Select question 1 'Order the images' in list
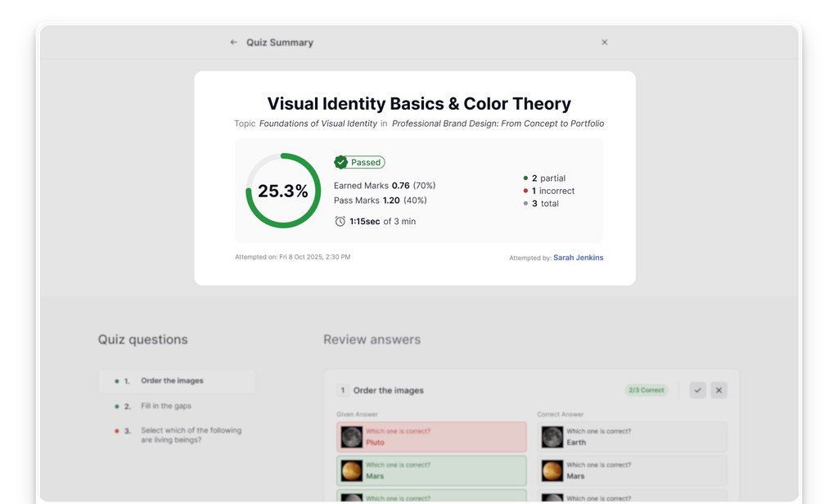This screenshot has width=838, height=504. click(177, 381)
